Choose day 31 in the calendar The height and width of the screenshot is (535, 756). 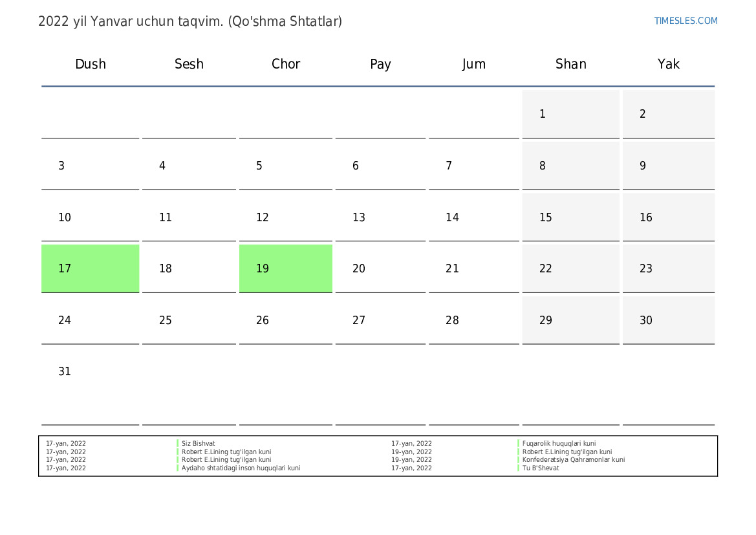tap(90, 386)
